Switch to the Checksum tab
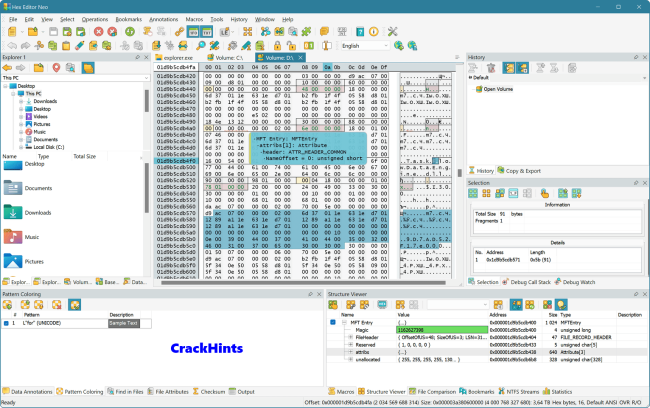 (x=209, y=391)
